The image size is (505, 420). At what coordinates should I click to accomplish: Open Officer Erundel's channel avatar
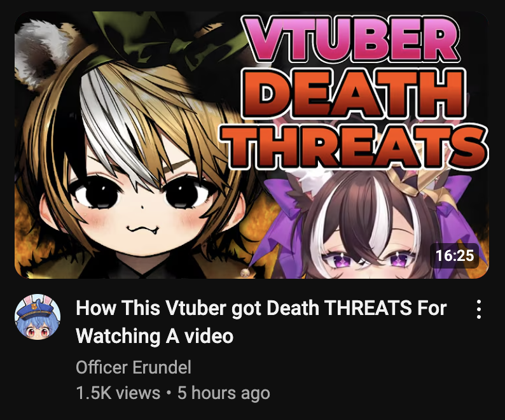pyautogui.click(x=38, y=316)
